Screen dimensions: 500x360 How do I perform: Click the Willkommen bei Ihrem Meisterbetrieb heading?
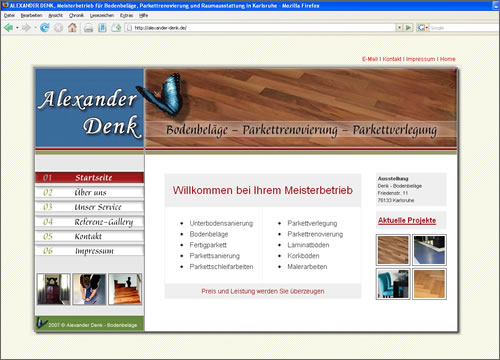[x=263, y=190]
